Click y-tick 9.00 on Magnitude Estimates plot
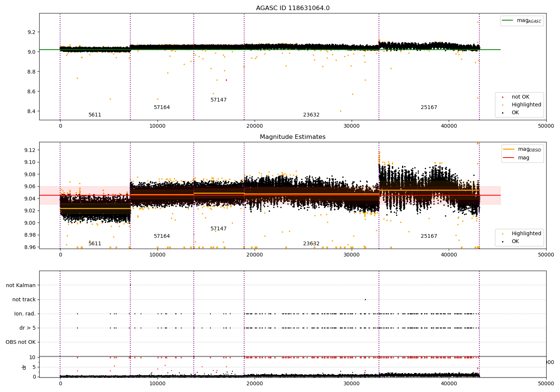 30,223
